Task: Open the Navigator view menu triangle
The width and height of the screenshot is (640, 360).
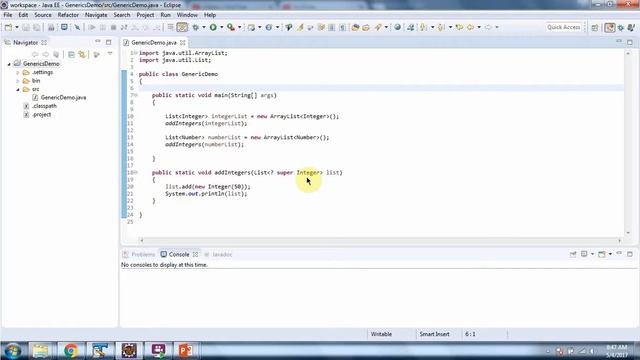Action: tap(110, 54)
